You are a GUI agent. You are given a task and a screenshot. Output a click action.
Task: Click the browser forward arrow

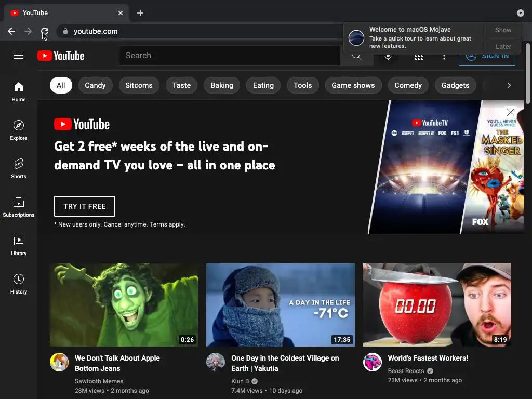(x=28, y=31)
